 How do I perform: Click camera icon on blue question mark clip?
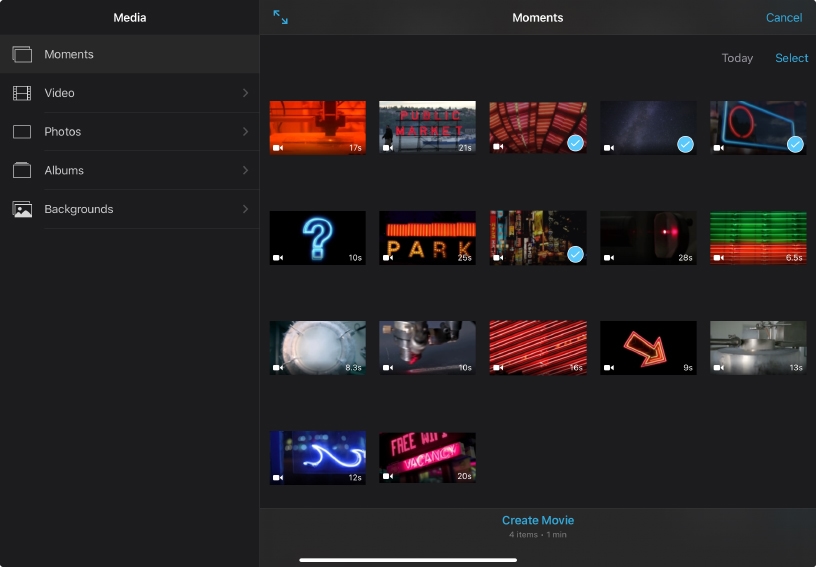click(x=278, y=258)
